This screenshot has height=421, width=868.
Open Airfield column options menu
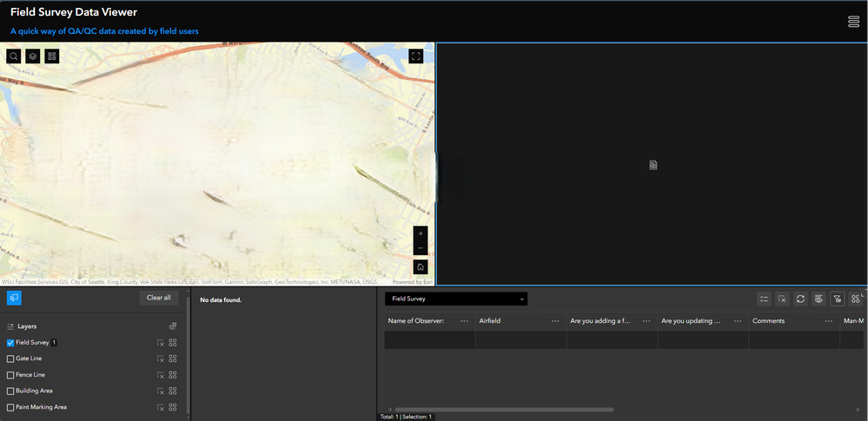pyautogui.click(x=555, y=321)
